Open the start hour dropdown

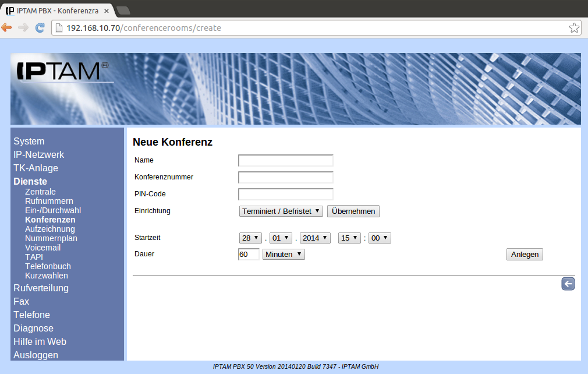pyautogui.click(x=349, y=238)
